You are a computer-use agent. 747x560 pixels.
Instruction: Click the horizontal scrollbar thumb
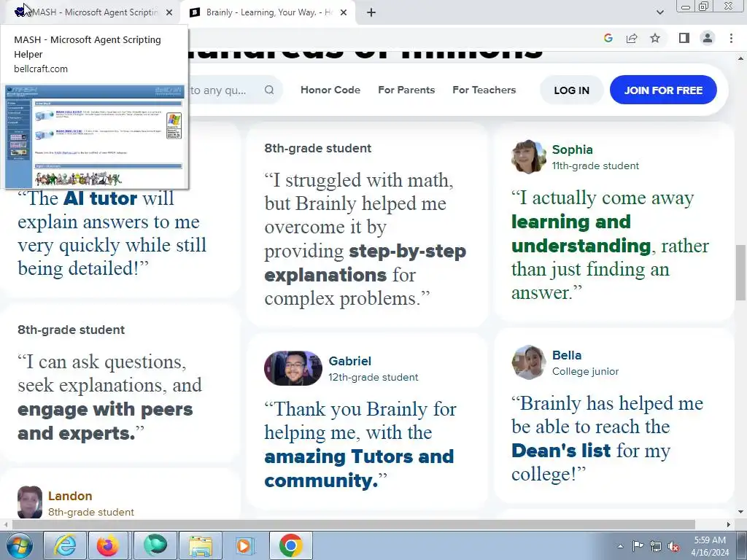354,524
